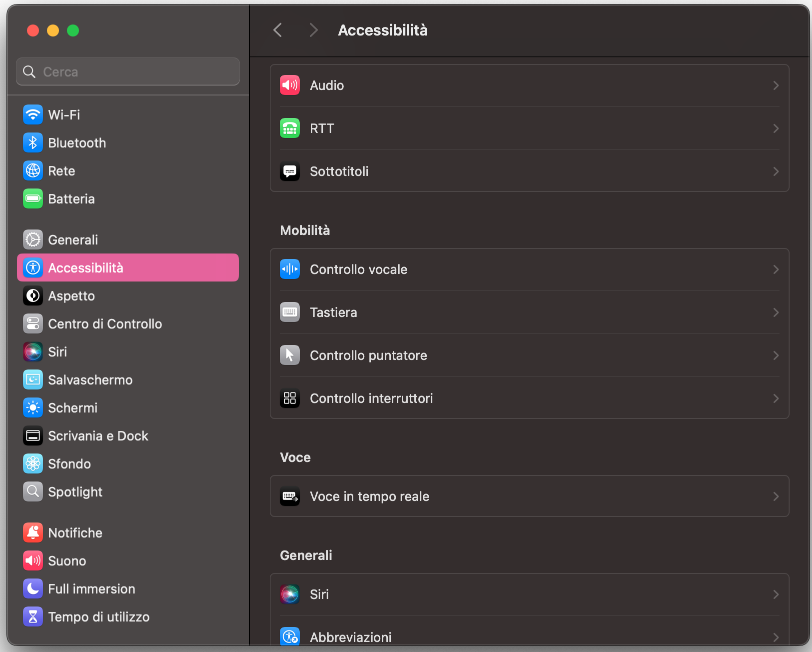Open the Wi-Fi settings icon in sidebar
The image size is (812, 652).
(32, 114)
